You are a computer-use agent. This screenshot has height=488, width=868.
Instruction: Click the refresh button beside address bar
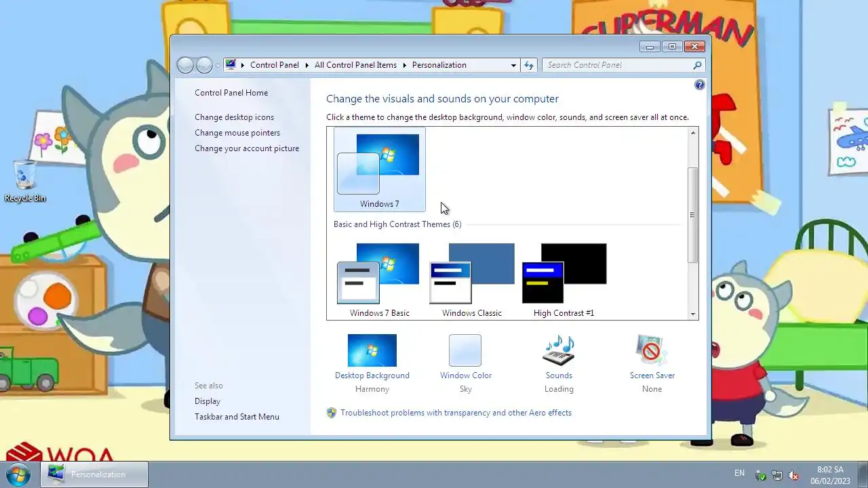529,65
